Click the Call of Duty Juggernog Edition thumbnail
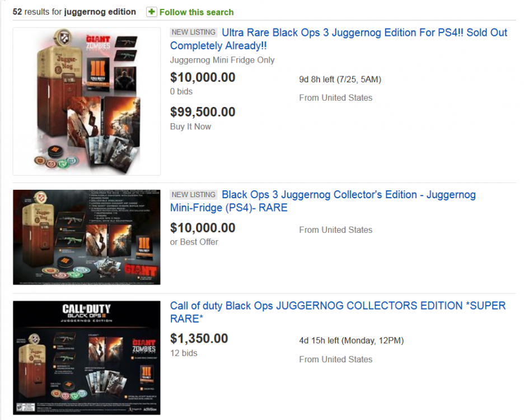 coord(87,358)
